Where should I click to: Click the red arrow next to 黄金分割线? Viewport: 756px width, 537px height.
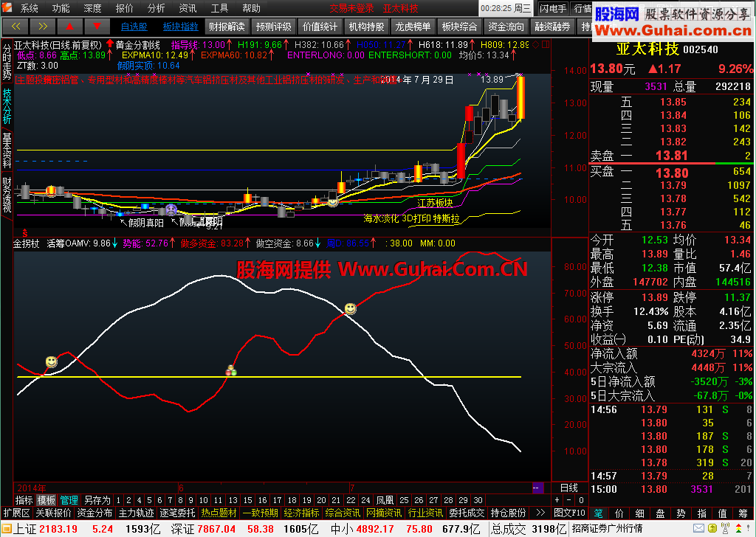pyautogui.click(x=110, y=45)
